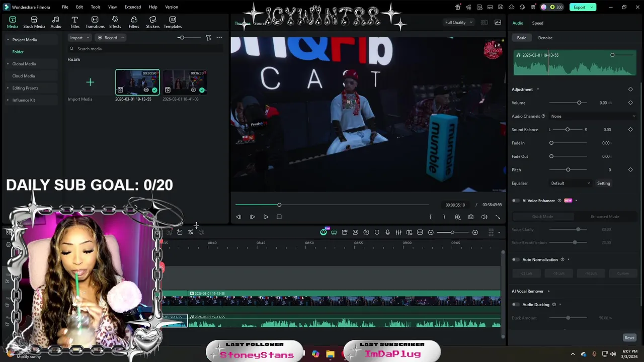Screen dimensions: 644x362
Task: Click the Export button
Action: [x=583, y=7]
